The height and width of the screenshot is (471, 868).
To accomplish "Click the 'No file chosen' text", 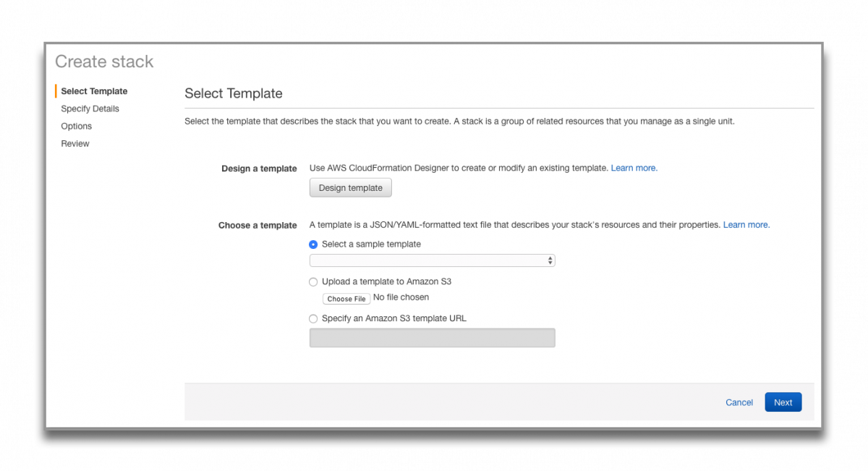I will click(x=401, y=297).
